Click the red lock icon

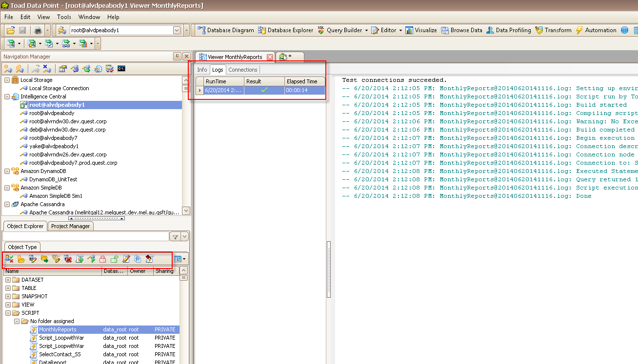[103, 259]
